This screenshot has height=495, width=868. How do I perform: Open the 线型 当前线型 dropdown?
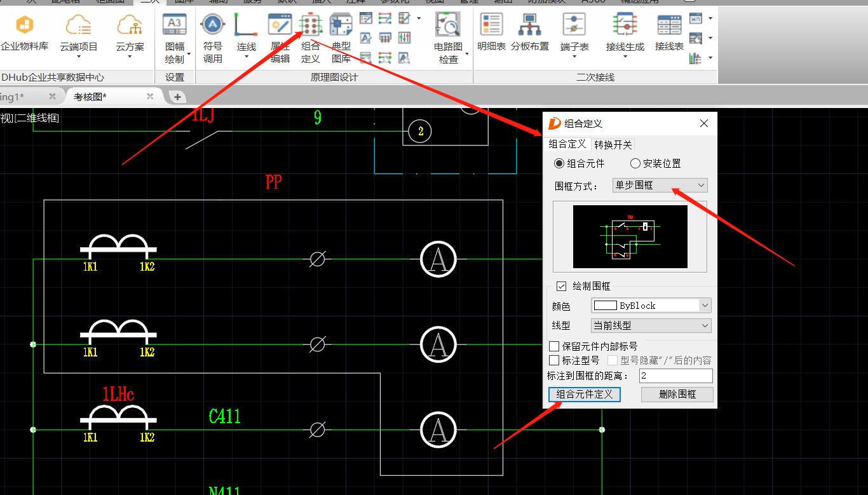coord(651,325)
